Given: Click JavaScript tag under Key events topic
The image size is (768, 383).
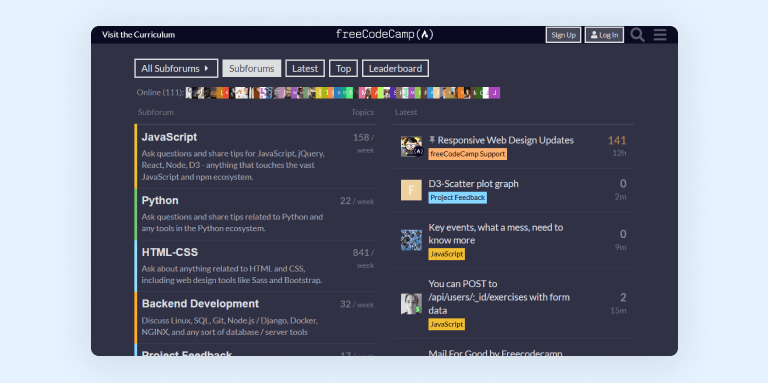Looking at the screenshot, I should tap(447, 254).
